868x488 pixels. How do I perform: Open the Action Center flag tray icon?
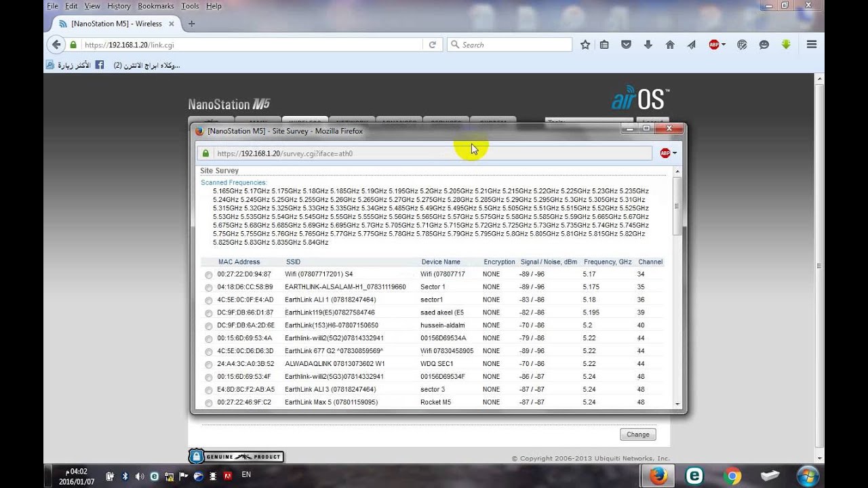[184, 476]
